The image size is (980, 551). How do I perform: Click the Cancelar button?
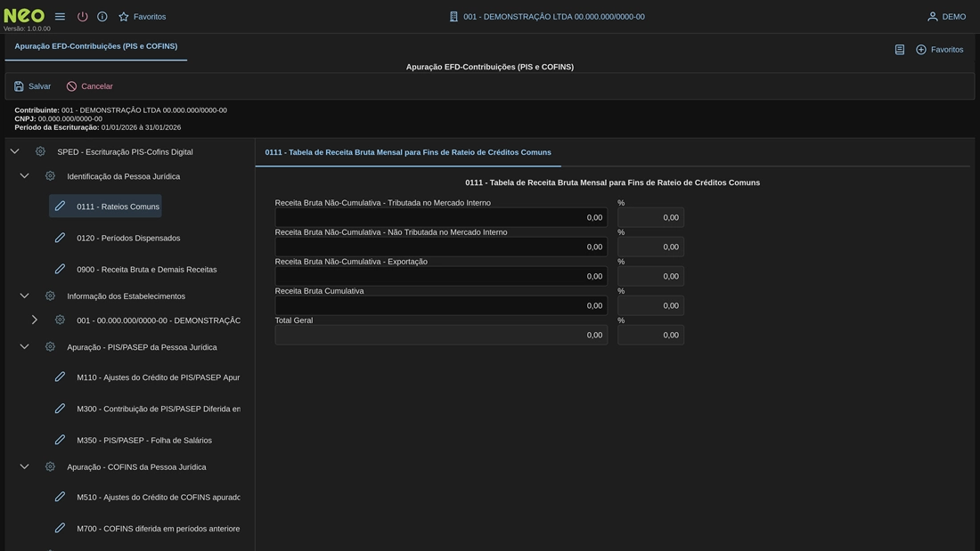(89, 86)
